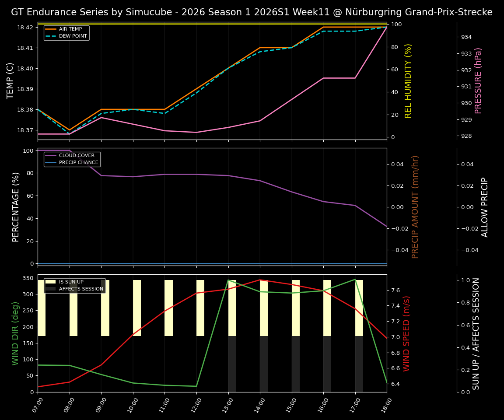Hide the PRECIP CHANCE series via its legend
Viewport: 504px width, 420px height.
click(x=79, y=162)
